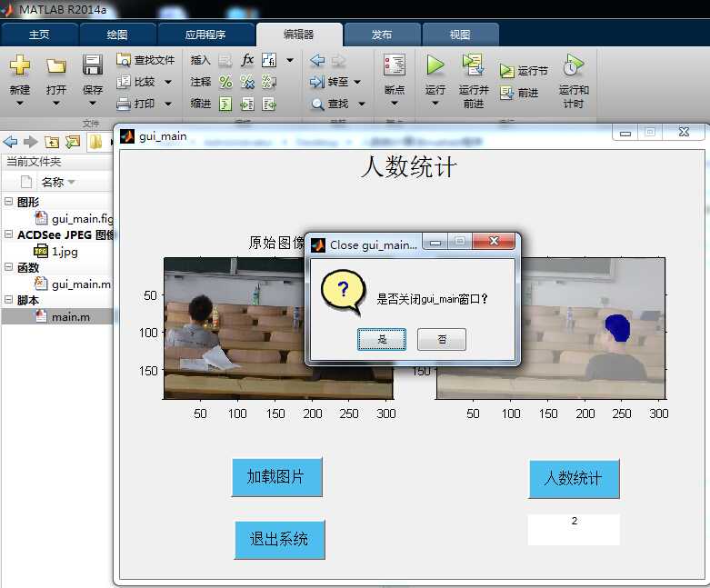
Task: Select gui_main.m in file list
Action: pyautogui.click(x=73, y=284)
